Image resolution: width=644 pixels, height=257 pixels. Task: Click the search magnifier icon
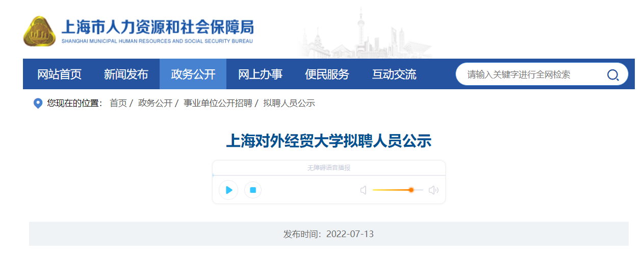coord(612,75)
